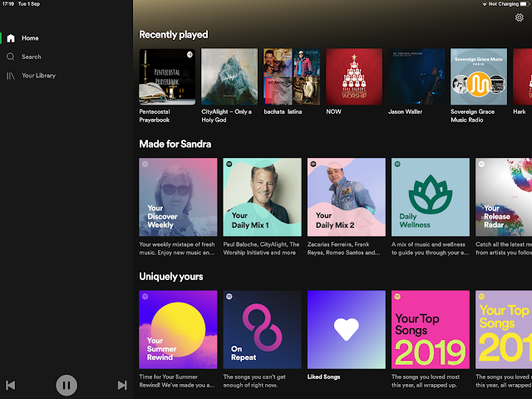The width and height of the screenshot is (532, 399).
Task: Click 'songs you loved most' 2019 description
Action: pos(426,381)
